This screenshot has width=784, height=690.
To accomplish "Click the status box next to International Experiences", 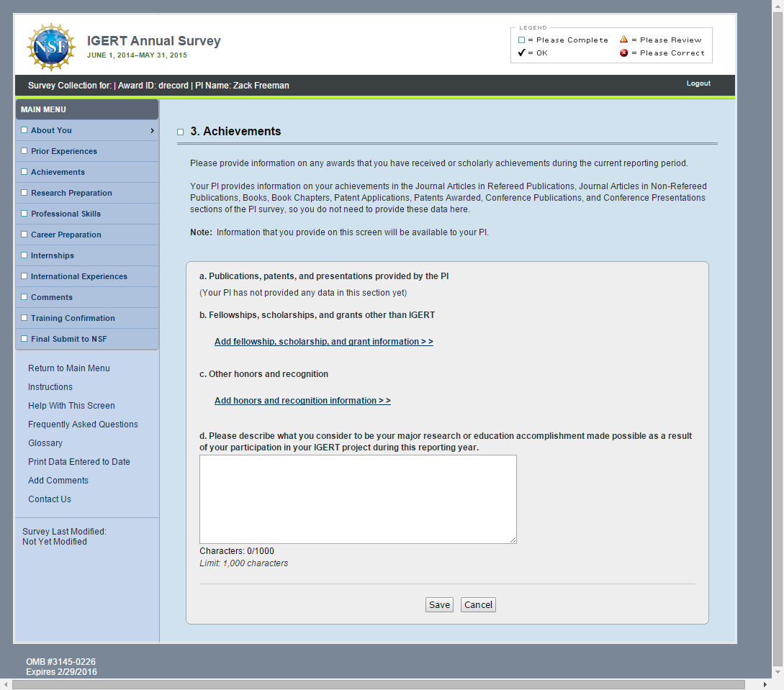I will click(24, 276).
